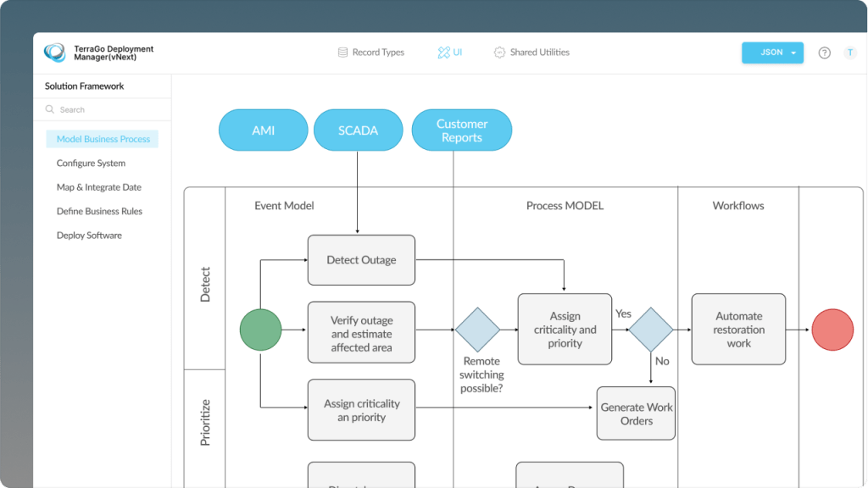
Task: Open Deploy Software sidebar item
Action: coord(89,236)
